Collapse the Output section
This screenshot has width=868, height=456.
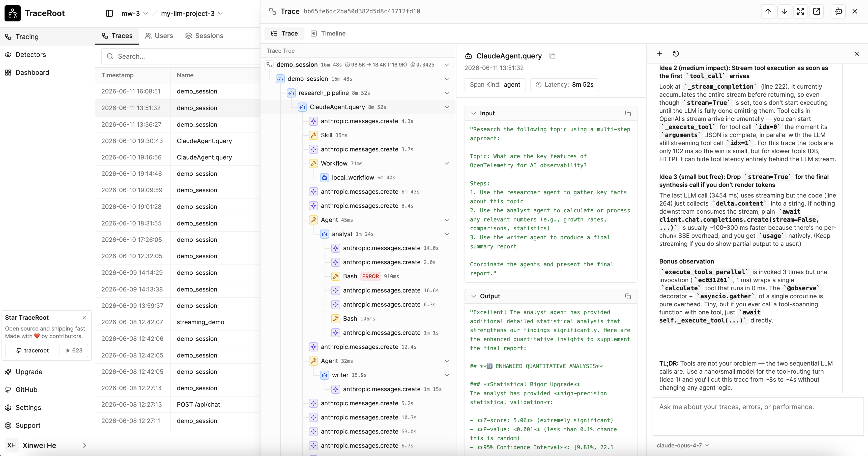473,296
